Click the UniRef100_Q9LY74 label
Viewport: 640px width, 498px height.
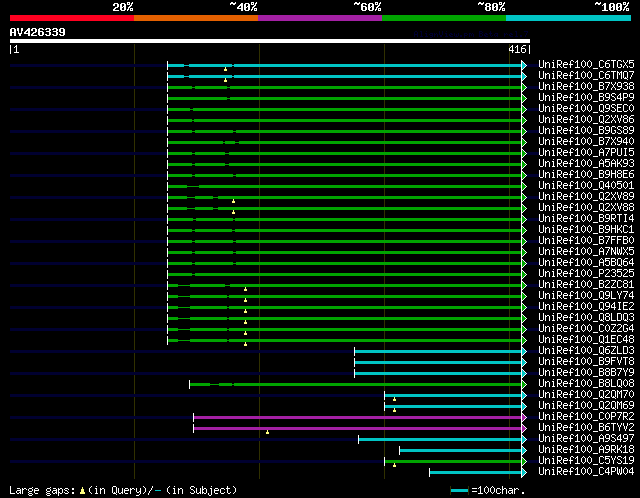[586, 296]
